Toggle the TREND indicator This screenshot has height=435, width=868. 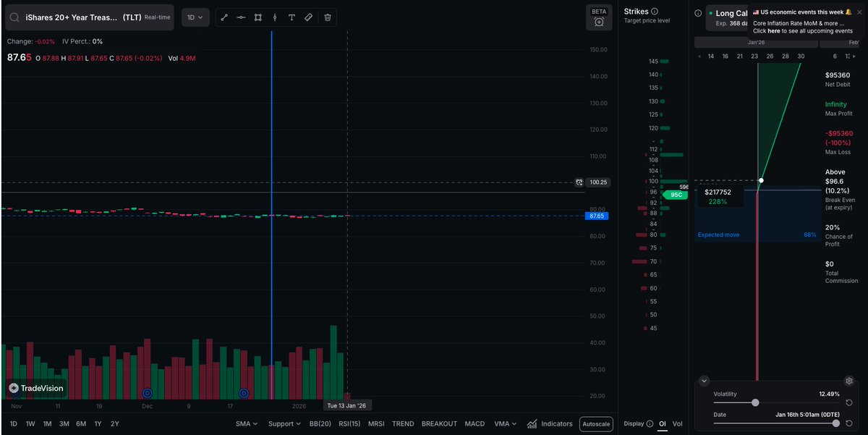(403, 424)
